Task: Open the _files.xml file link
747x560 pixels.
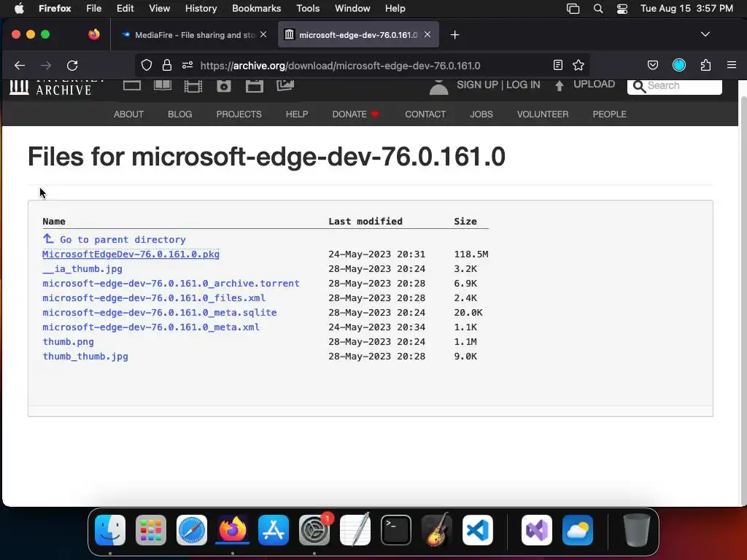Action: [x=154, y=298]
